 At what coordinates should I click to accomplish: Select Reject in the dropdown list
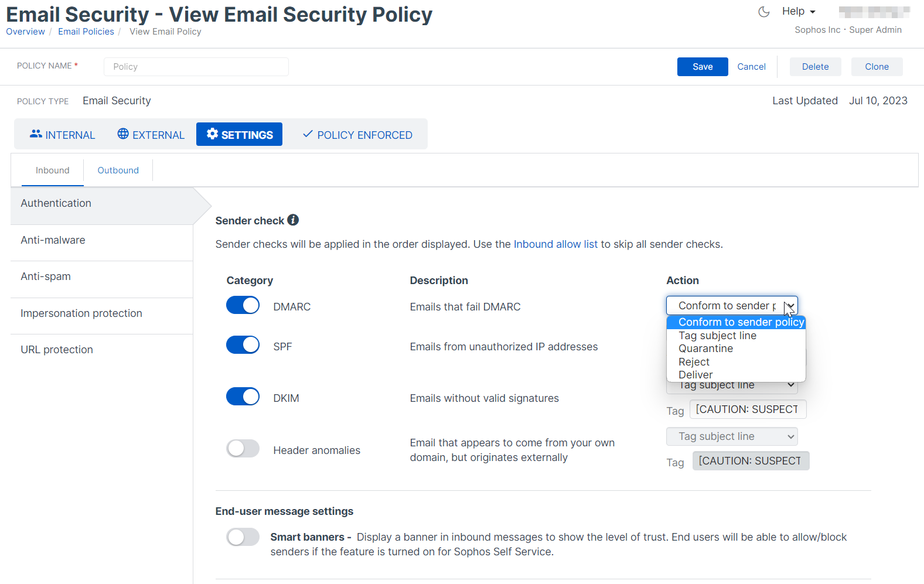pyautogui.click(x=694, y=362)
